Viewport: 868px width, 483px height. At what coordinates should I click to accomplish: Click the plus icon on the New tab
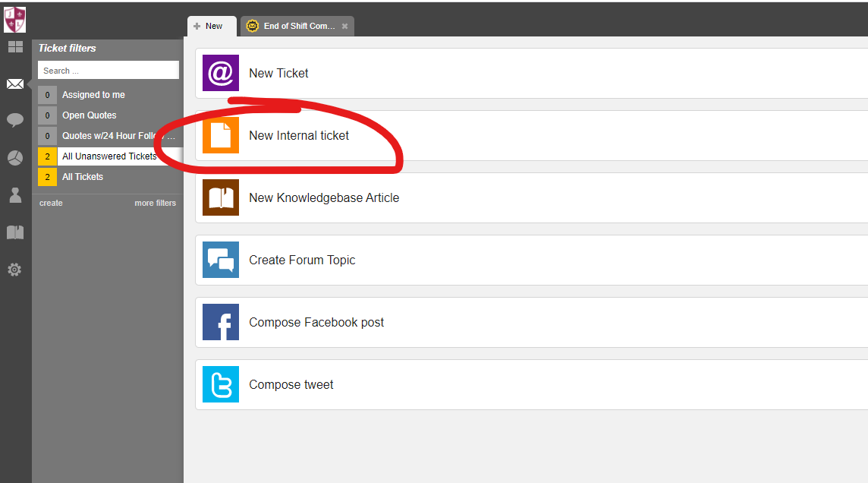click(x=197, y=26)
